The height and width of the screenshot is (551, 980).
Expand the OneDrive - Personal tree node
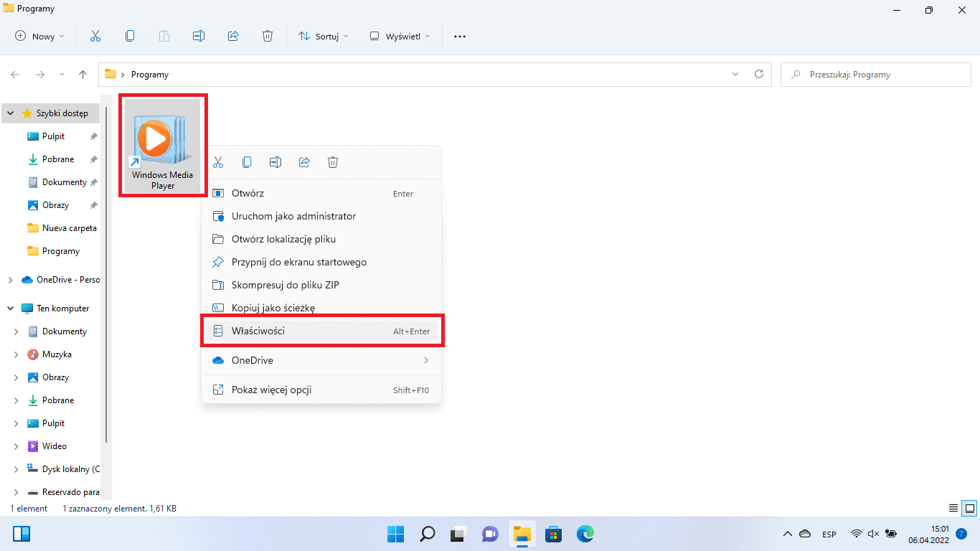point(11,280)
